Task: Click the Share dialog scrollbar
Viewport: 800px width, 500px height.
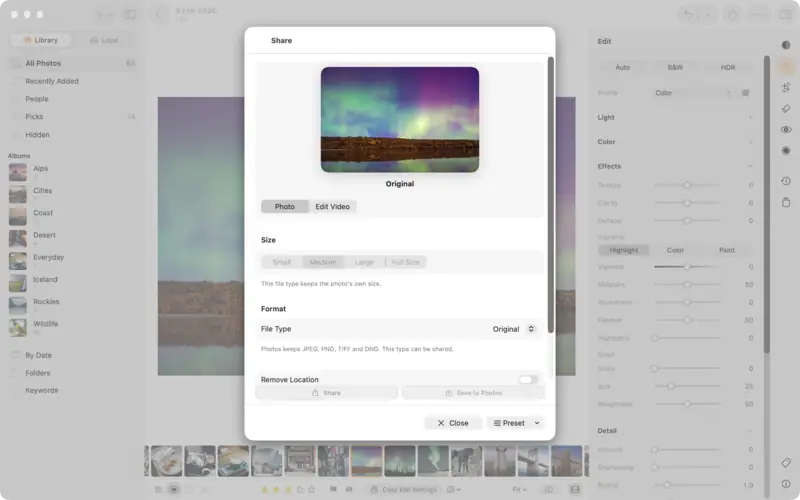Action: tap(551, 195)
